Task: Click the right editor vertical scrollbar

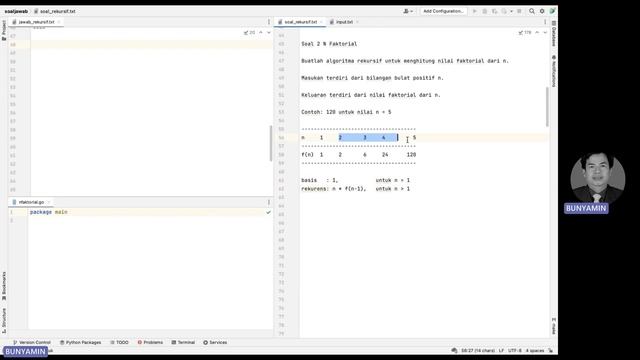Action: (547, 107)
